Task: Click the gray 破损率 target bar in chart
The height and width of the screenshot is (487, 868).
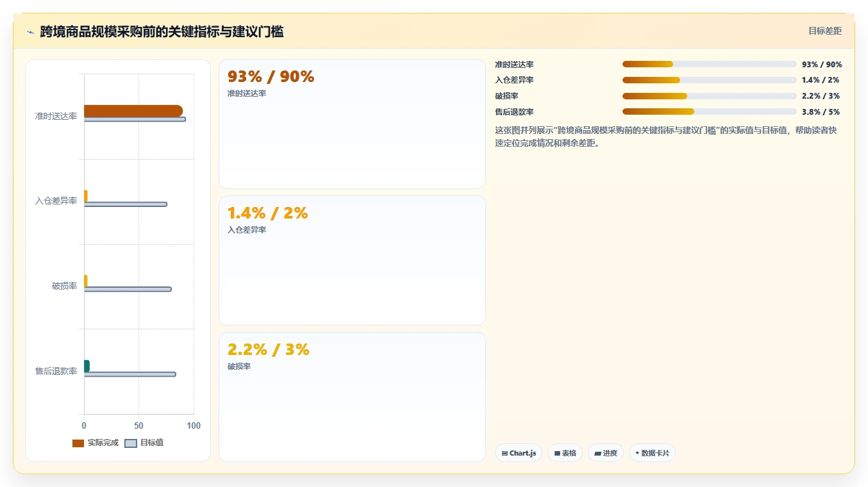Action: coord(128,290)
